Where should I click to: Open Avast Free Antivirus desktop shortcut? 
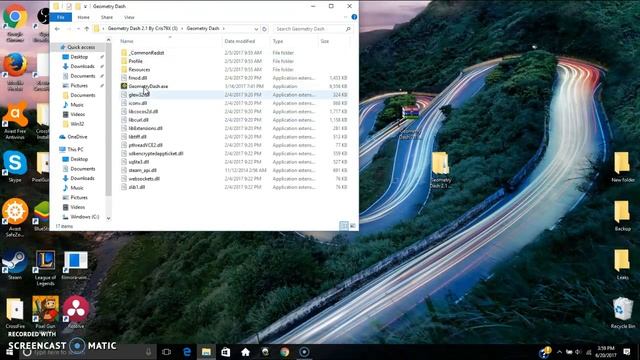[15, 121]
